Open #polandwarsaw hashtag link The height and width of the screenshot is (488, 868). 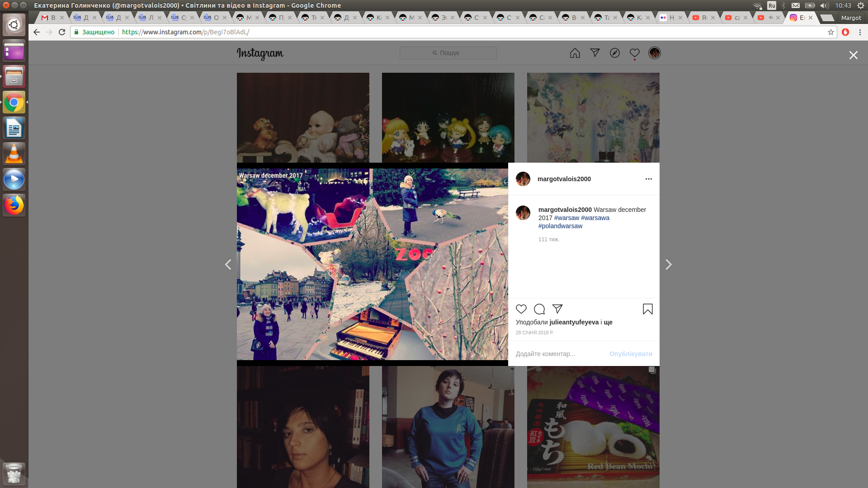(560, 226)
